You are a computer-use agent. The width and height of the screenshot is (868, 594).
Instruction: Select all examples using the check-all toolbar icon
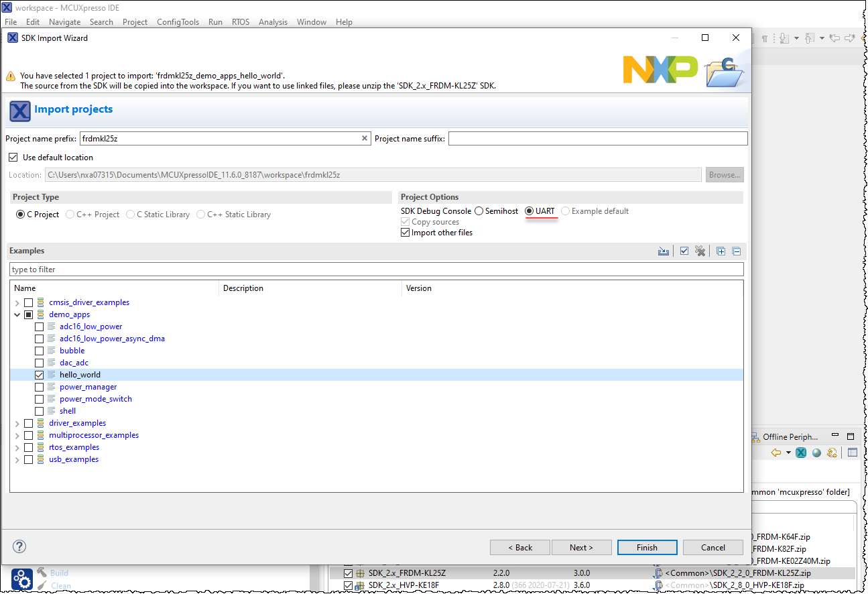coord(684,251)
